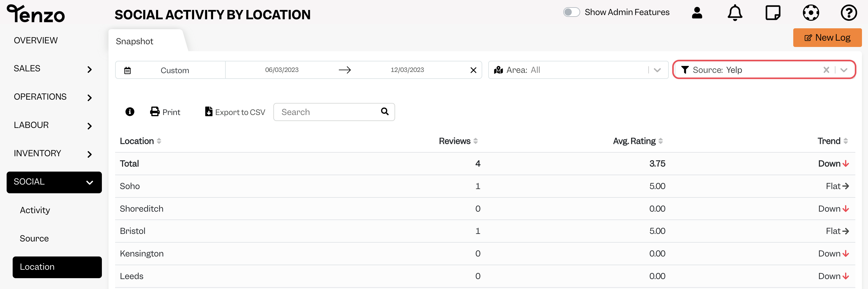The image size is (868, 289).
Task: Select the Bristol location row
Action: pos(485,231)
